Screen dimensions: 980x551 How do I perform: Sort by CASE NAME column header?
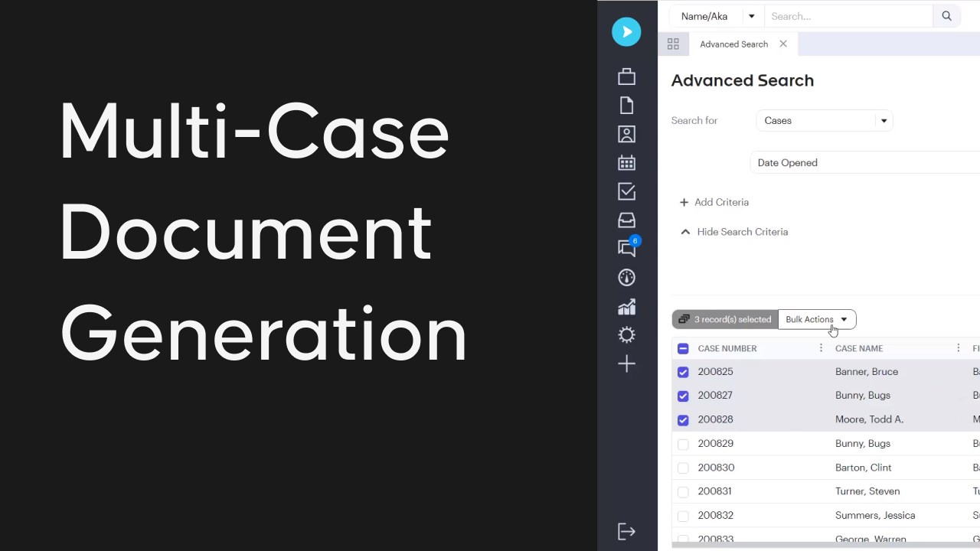tap(859, 348)
